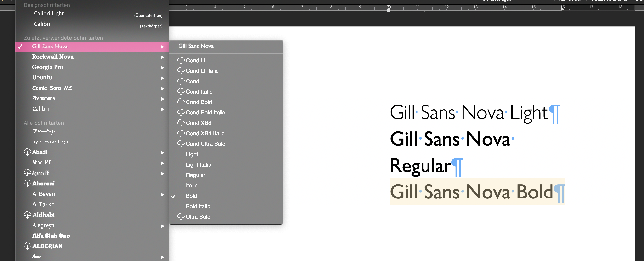This screenshot has height=261, width=644.
Task: Click the cloud icon next to Cond
Action: tap(181, 81)
